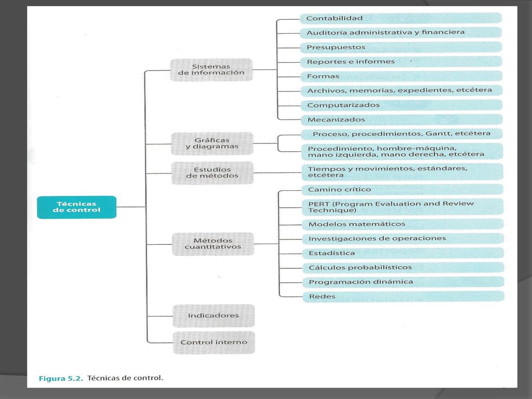
Task: Click the caption text 'Técnicas de control.'
Action: pyautogui.click(x=125, y=378)
